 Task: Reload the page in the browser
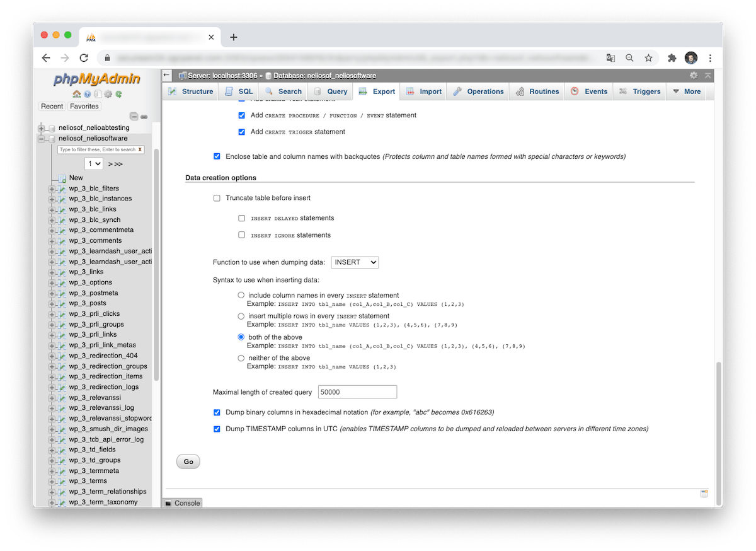pyautogui.click(x=84, y=58)
